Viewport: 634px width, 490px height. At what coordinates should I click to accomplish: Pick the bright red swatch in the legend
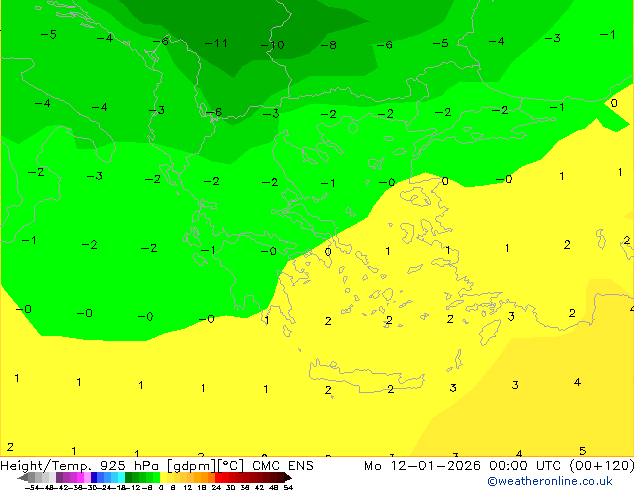(218, 477)
